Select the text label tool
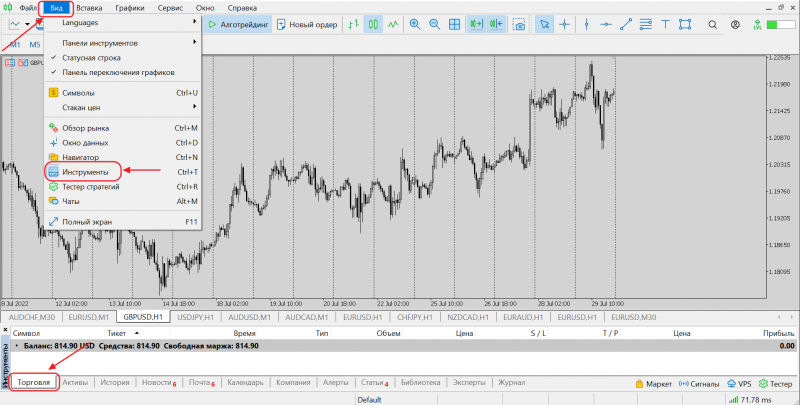The height and width of the screenshot is (405, 800). tap(665, 24)
